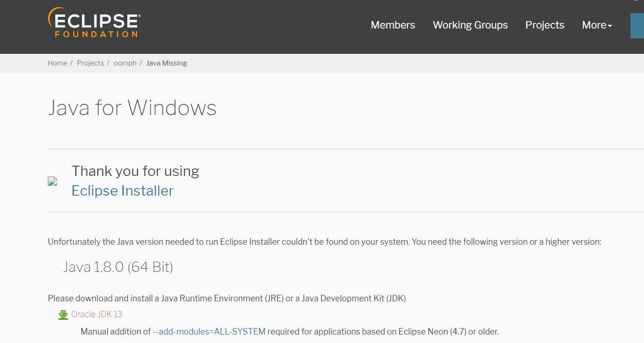644x343 pixels.
Task: Expand the More dropdown menu
Action: pyautogui.click(x=597, y=25)
